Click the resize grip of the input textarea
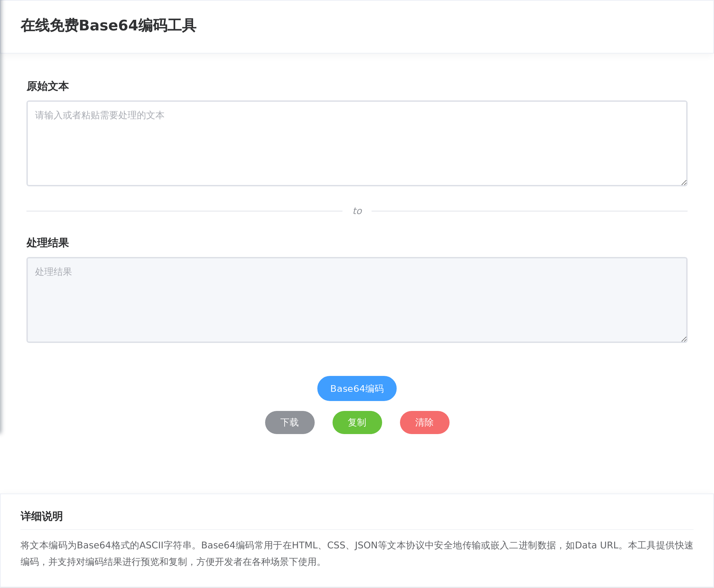 [x=684, y=183]
